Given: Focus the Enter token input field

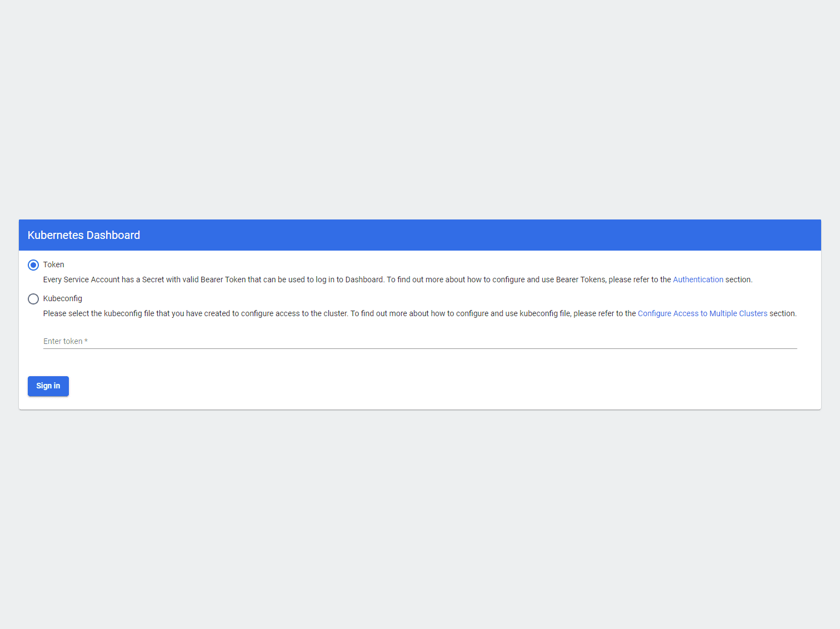Looking at the screenshot, I should 420,341.
